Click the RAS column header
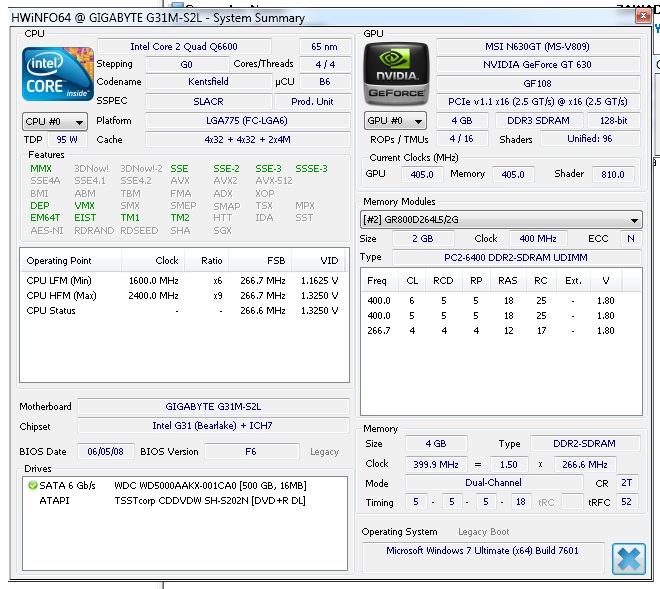 (508, 280)
